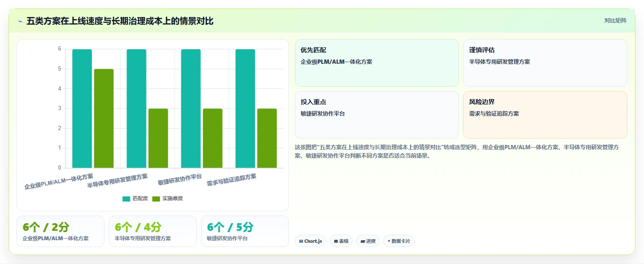Click the teal 匹配度 bar for 半导体专用研发管理方案

(136, 108)
